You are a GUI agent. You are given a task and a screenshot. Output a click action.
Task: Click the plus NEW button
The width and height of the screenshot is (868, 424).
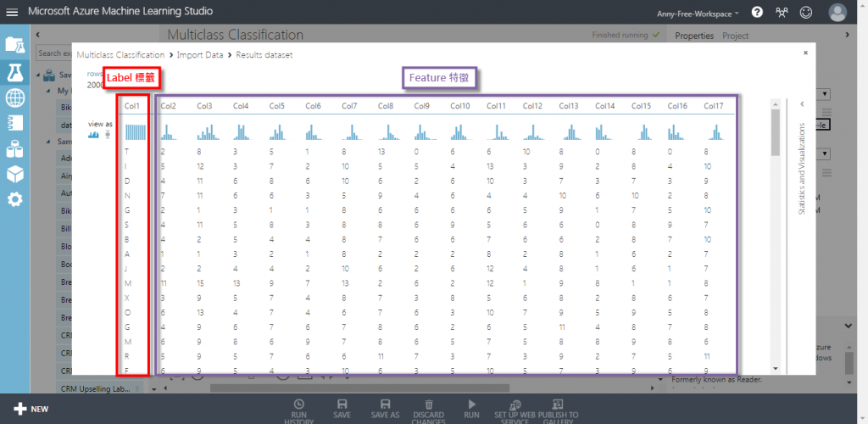tap(31, 409)
